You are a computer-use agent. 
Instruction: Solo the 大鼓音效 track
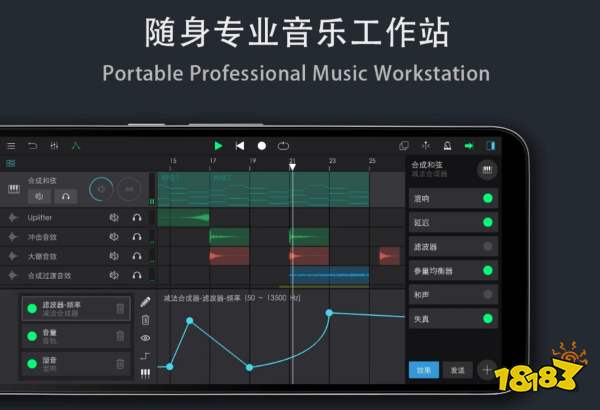pyautogui.click(x=137, y=256)
